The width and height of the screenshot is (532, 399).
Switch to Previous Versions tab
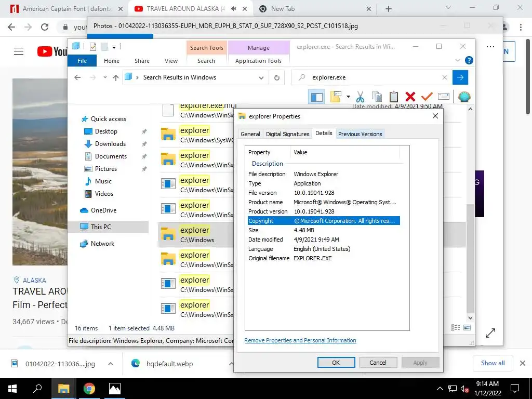360,134
